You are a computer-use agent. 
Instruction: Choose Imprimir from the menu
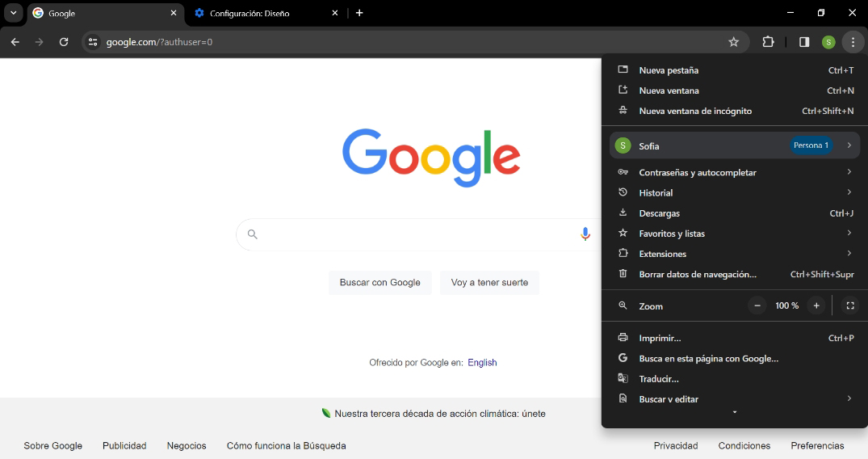pos(735,338)
